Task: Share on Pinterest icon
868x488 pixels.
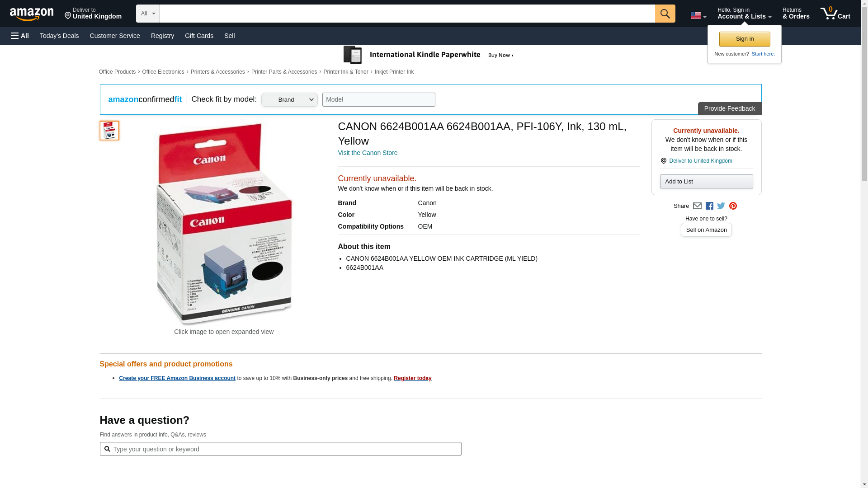Action: point(733,206)
